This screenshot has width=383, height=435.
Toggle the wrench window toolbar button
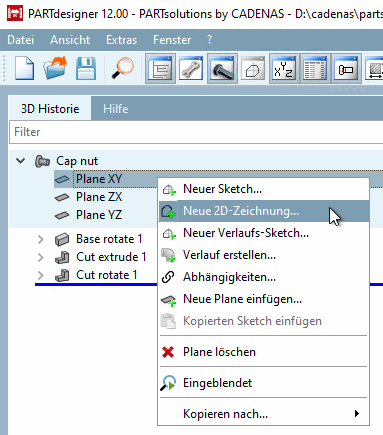[191, 69]
